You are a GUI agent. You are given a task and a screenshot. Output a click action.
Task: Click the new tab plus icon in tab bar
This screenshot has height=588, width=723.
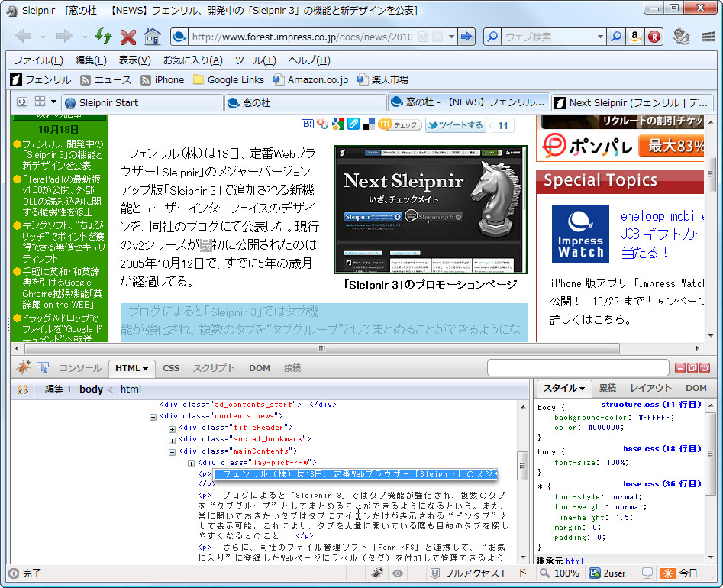tap(22, 102)
